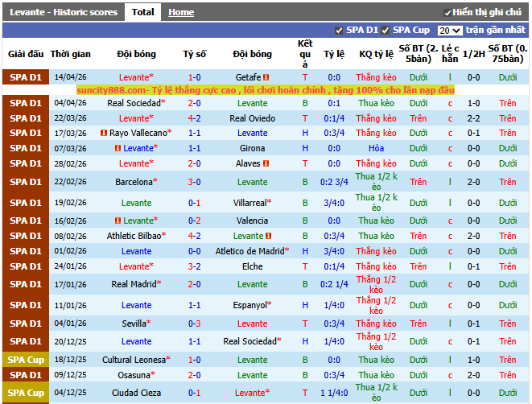The image size is (532, 404).
Task: Click the Atletico de Madrid team name
Action: pos(252,251)
